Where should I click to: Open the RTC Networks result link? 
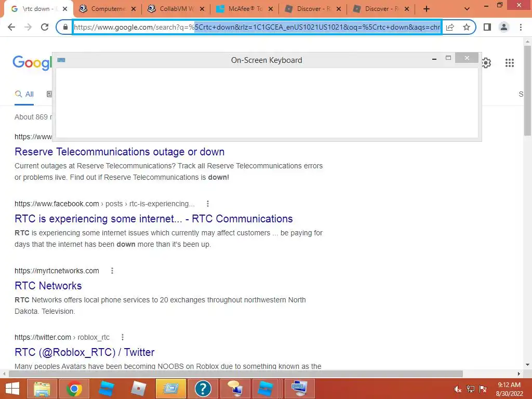pos(48,286)
